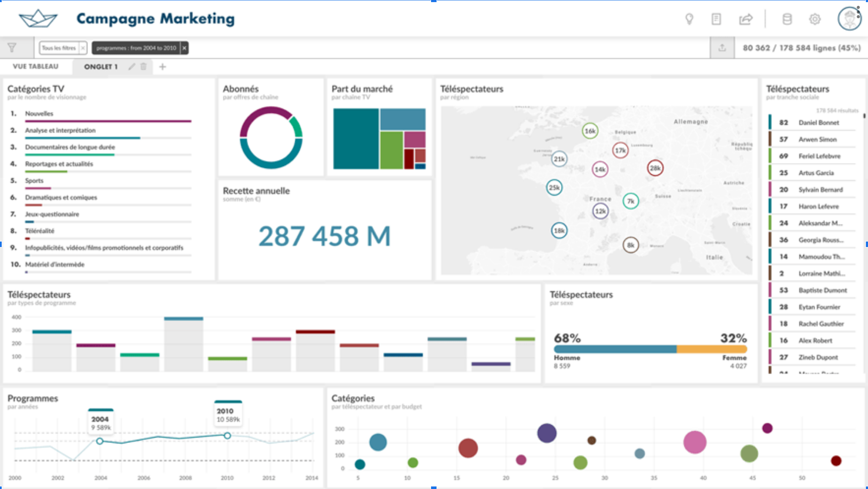Add a new tab with plus button

point(163,67)
